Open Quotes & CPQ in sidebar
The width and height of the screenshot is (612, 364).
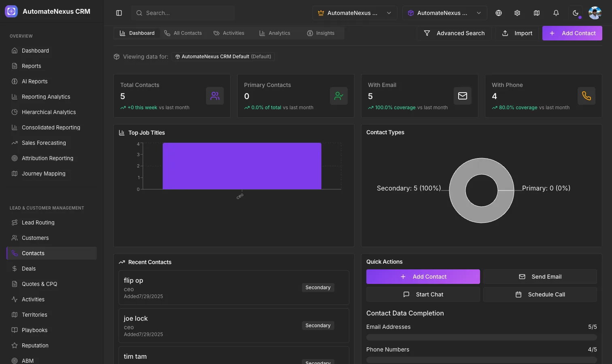52,284
